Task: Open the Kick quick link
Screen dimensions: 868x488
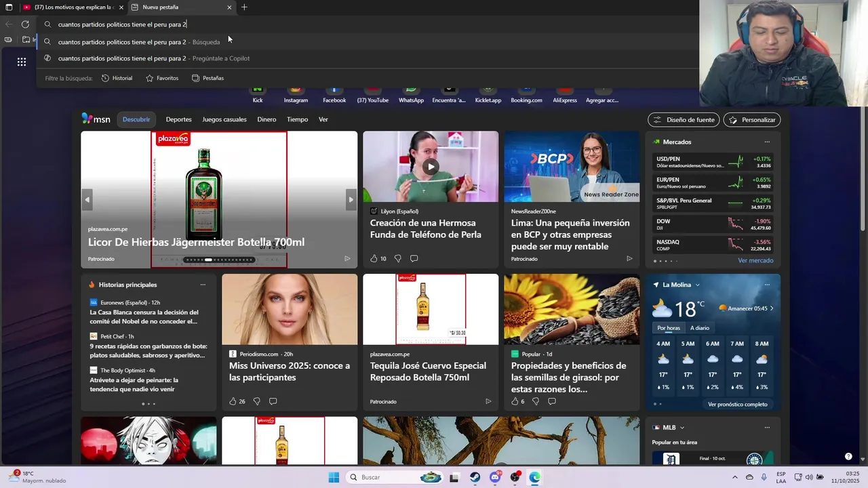Action: [258, 95]
